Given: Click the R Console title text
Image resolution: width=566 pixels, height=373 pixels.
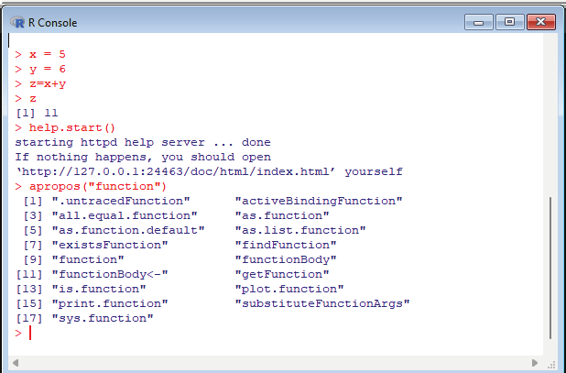Looking at the screenshot, I should (x=53, y=23).
